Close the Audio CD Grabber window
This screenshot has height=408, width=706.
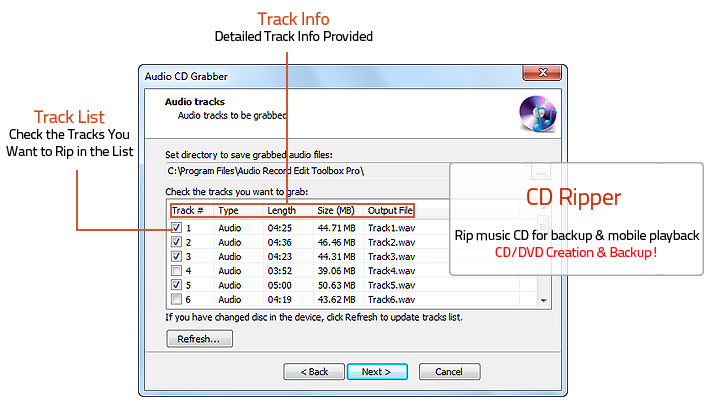(x=542, y=73)
